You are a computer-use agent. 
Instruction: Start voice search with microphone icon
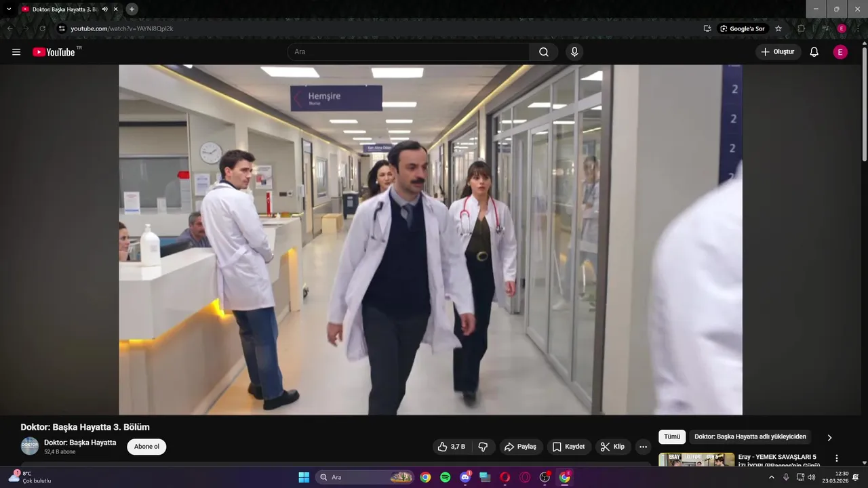pos(574,52)
